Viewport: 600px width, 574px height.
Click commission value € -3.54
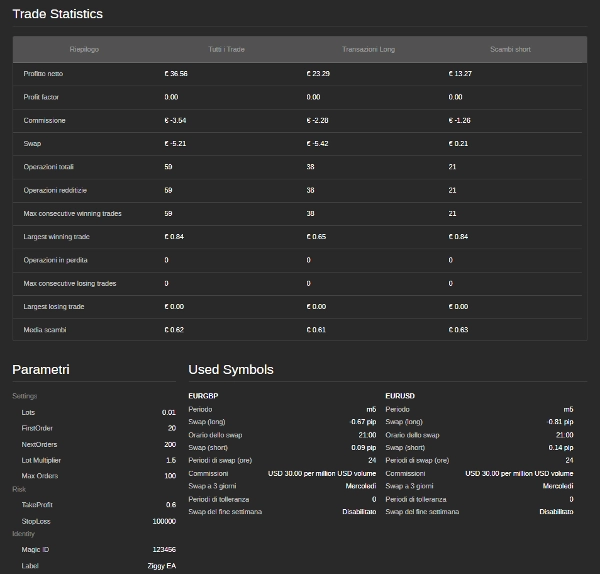point(175,121)
